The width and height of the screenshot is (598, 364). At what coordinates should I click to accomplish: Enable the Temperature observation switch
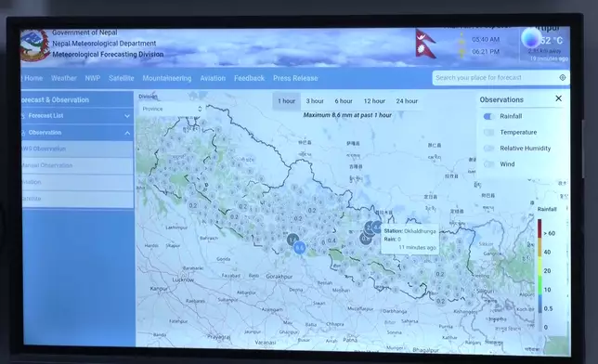[488, 133]
